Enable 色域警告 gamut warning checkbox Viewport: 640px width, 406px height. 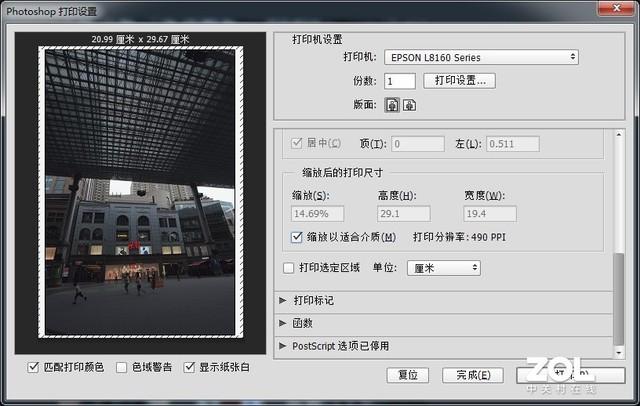coord(123,368)
